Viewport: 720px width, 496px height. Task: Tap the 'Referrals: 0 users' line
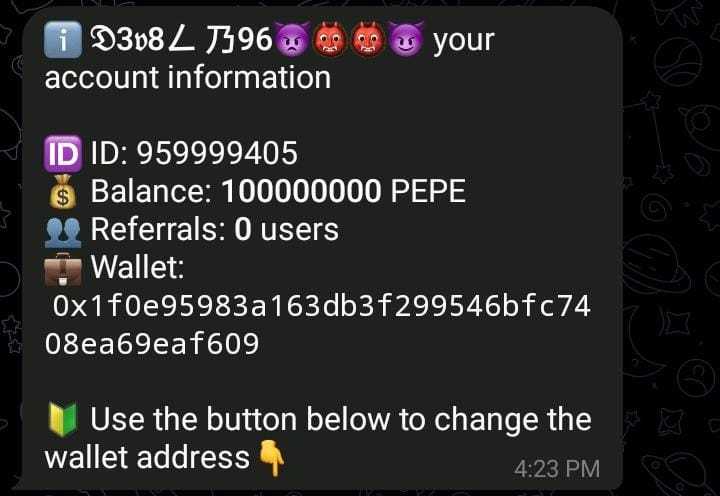214,229
